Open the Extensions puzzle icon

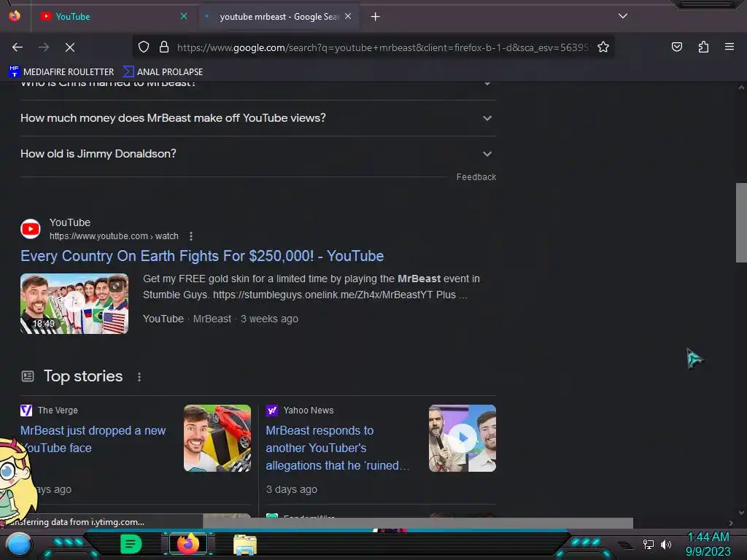[x=703, y=47]
